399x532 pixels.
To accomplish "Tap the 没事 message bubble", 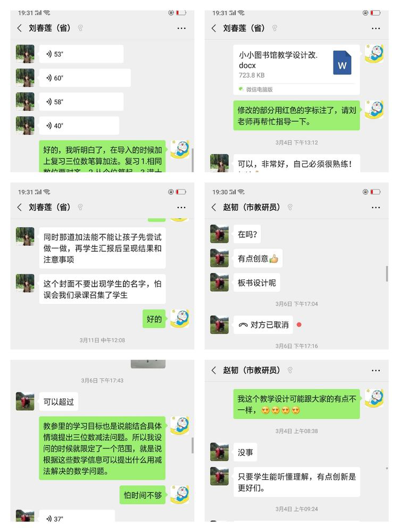I will coord(245,452).
